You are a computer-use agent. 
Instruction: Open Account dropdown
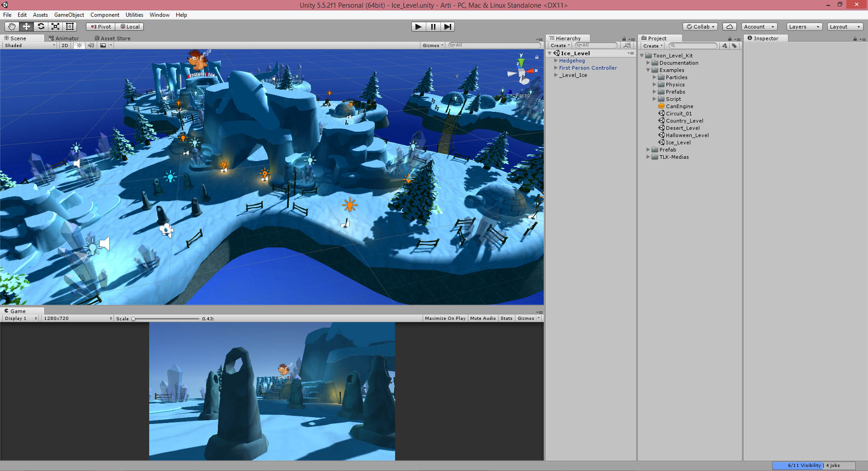(x=759, y=27)
